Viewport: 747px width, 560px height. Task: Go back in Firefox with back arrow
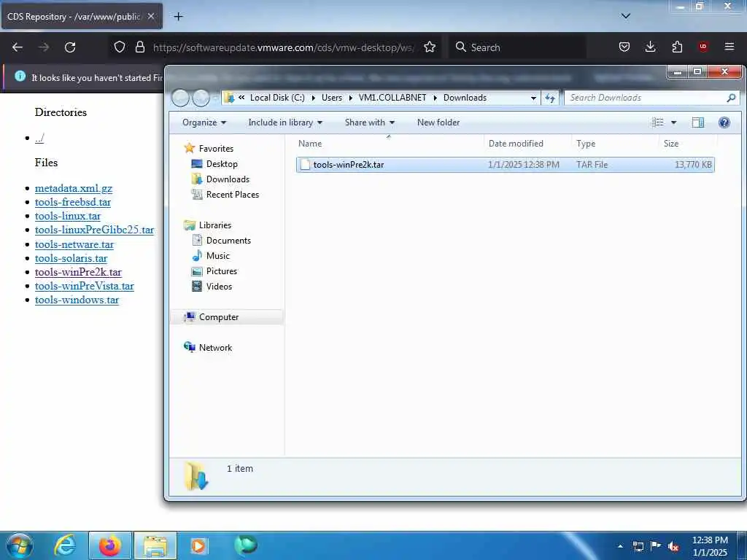click(18, 47)
